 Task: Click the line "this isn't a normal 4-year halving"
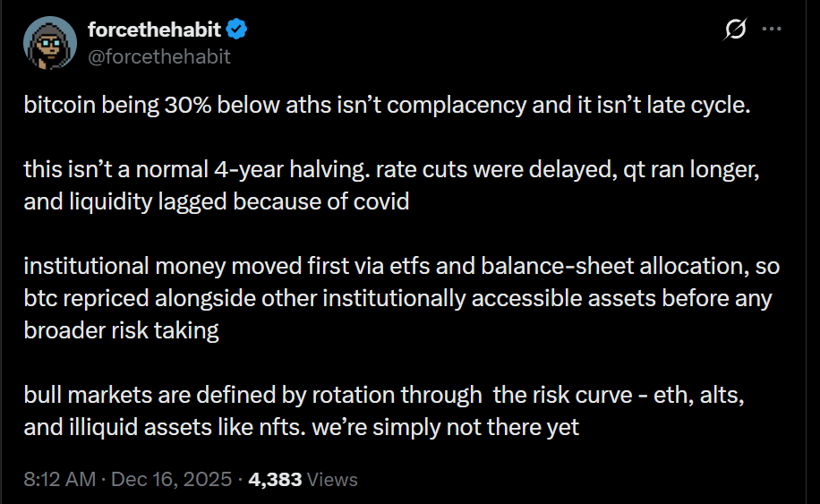pos(390,170)
